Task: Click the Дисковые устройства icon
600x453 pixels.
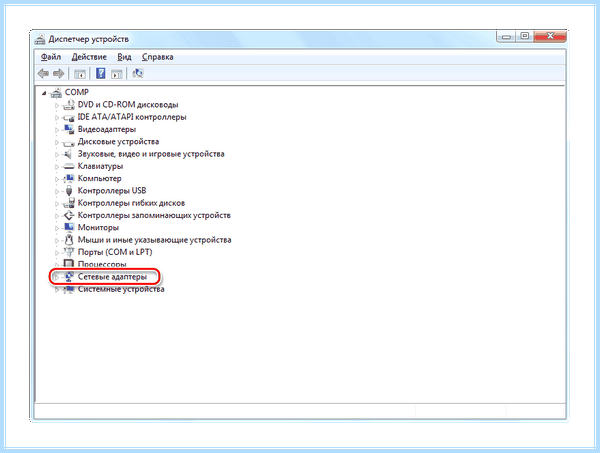Action: 68,142
